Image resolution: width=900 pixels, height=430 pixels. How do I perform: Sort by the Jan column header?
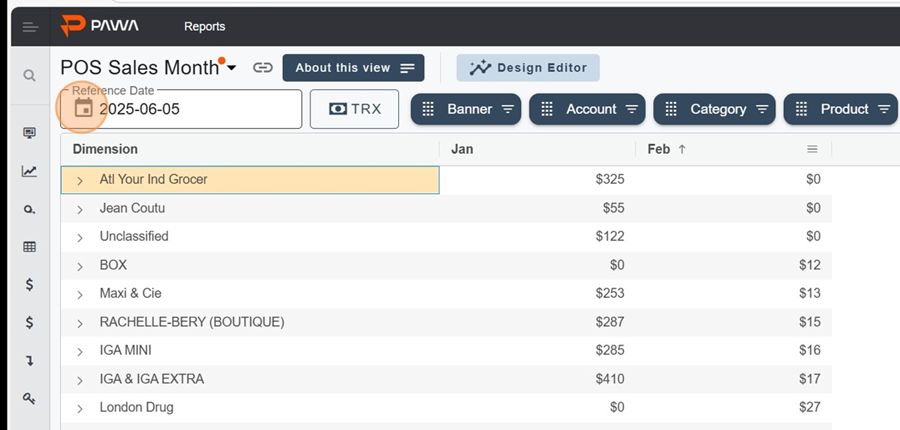[462, 149]
